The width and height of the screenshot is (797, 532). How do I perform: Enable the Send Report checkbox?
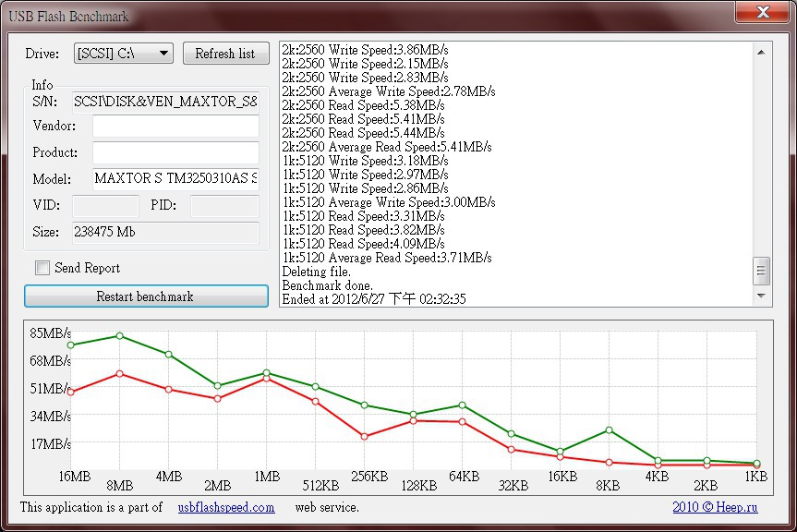pos(42,268)
